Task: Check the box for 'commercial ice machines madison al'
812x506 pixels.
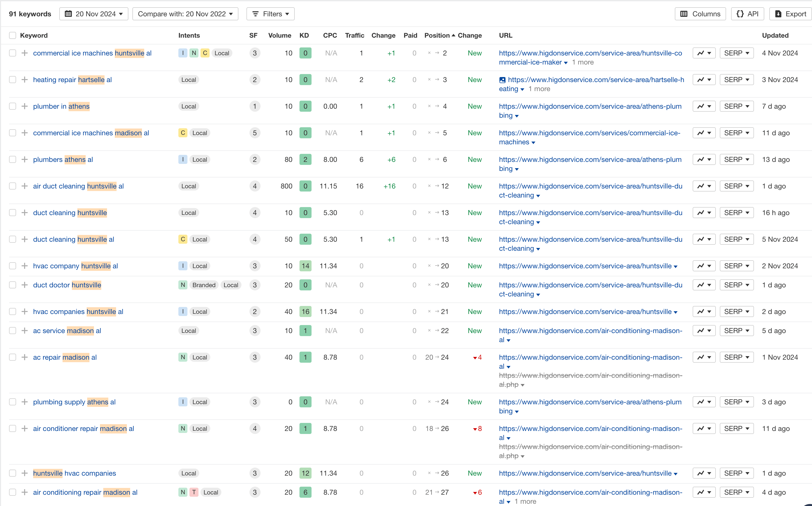Action: tap(13, 133)
